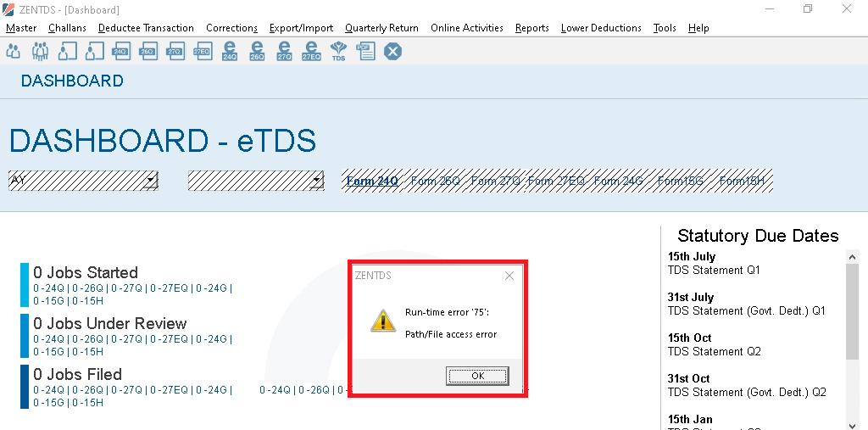Click the 27Q document toolbar icon
Viewport: 868px width, 430px height.
(175, 52)
